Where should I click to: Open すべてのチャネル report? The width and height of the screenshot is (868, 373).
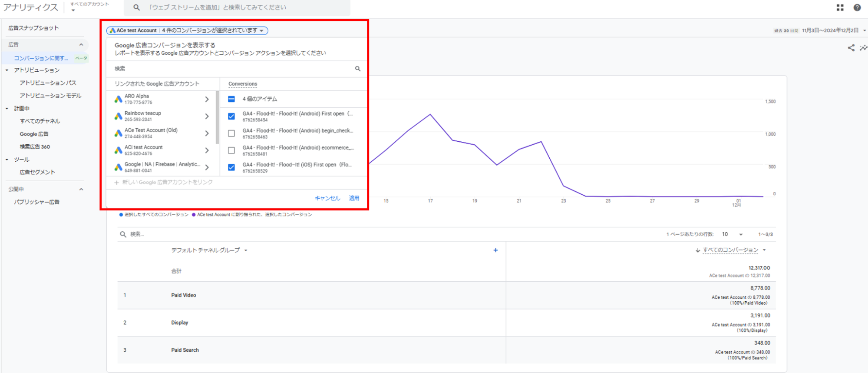(40, 121)
